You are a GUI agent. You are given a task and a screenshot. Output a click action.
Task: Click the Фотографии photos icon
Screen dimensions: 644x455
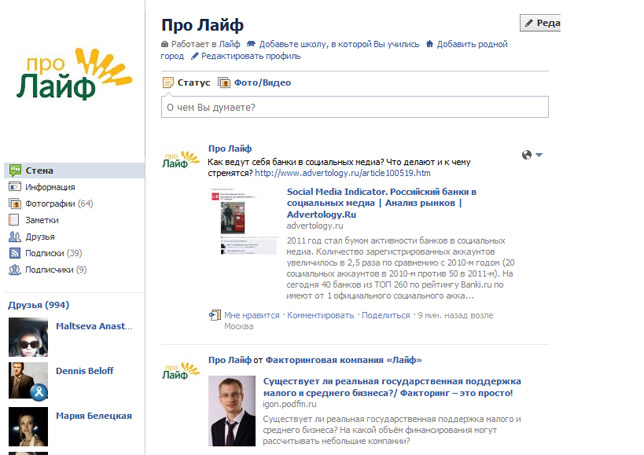pos(15,204)
